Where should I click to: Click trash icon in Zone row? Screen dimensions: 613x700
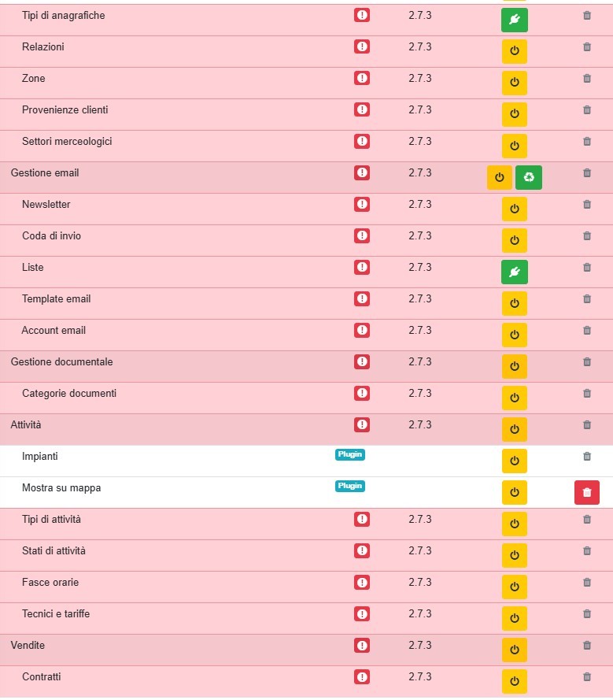586,78
